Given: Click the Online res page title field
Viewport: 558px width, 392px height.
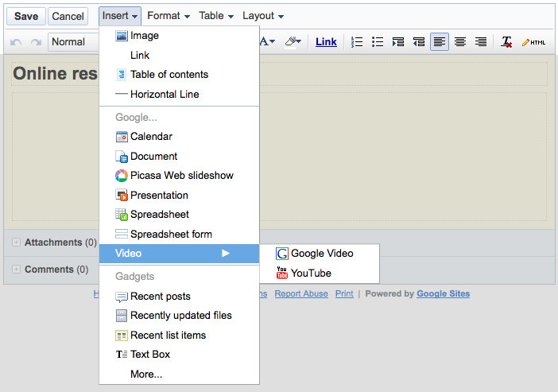Looking at the screenshot, I should click(x=54, y=74).
